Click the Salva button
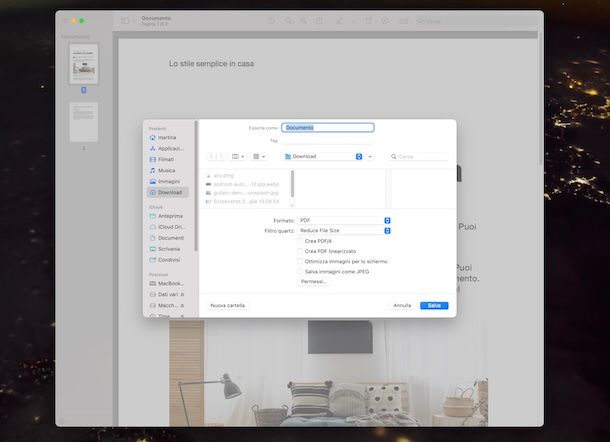Image resolution: width=610 pixels, height=442 pixels. click(x=434, y=305)
